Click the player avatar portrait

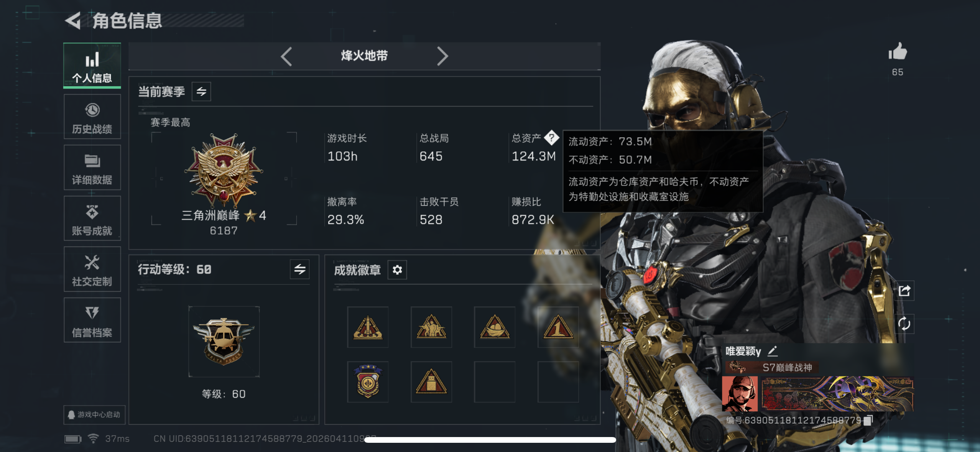[x=740, y=394]
